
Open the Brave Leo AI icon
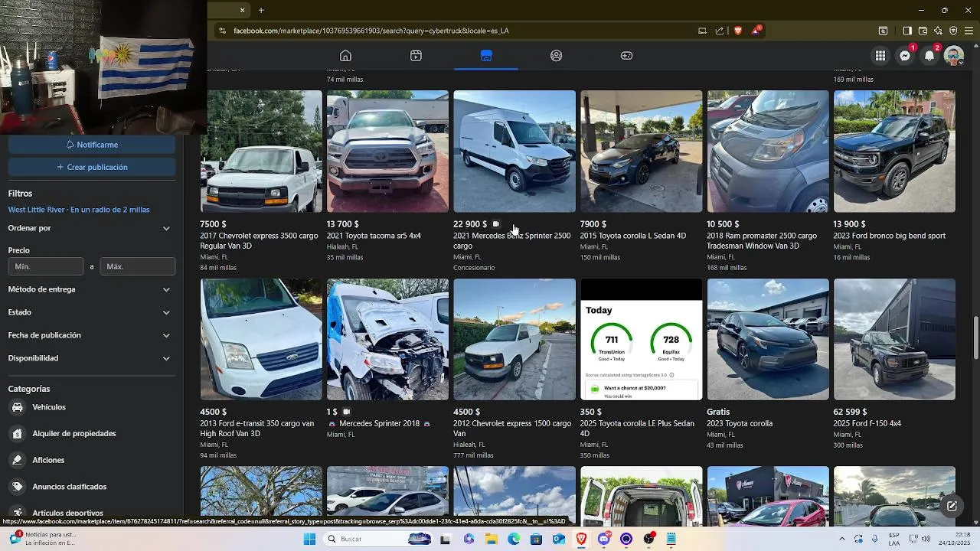pyautogui.click(x=939, y=31)
